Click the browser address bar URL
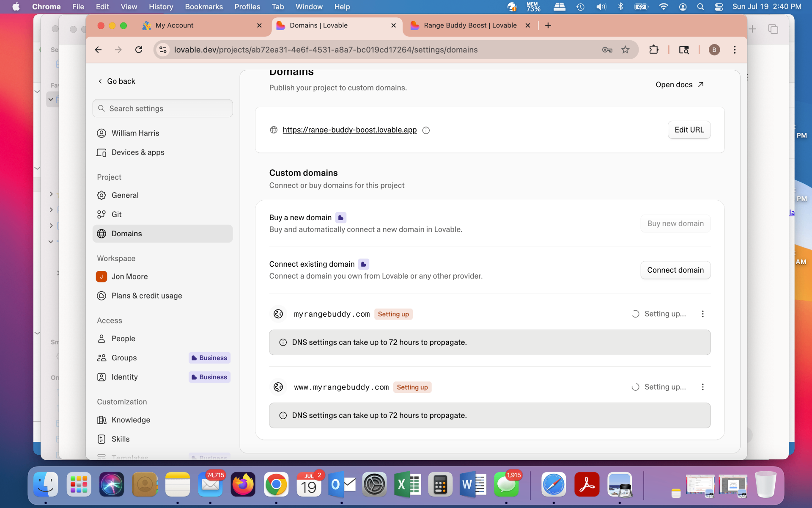 coord(326,50)
